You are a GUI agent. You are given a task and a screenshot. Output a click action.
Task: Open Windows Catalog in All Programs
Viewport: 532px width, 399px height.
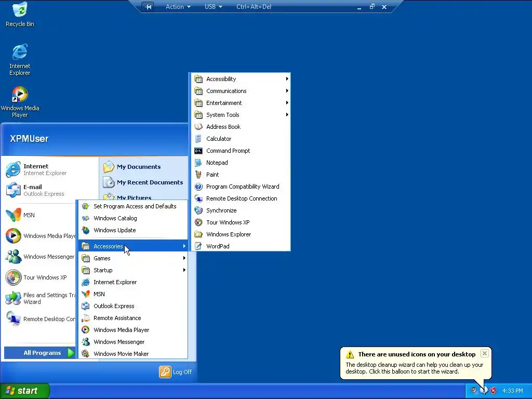pos(133,218)
